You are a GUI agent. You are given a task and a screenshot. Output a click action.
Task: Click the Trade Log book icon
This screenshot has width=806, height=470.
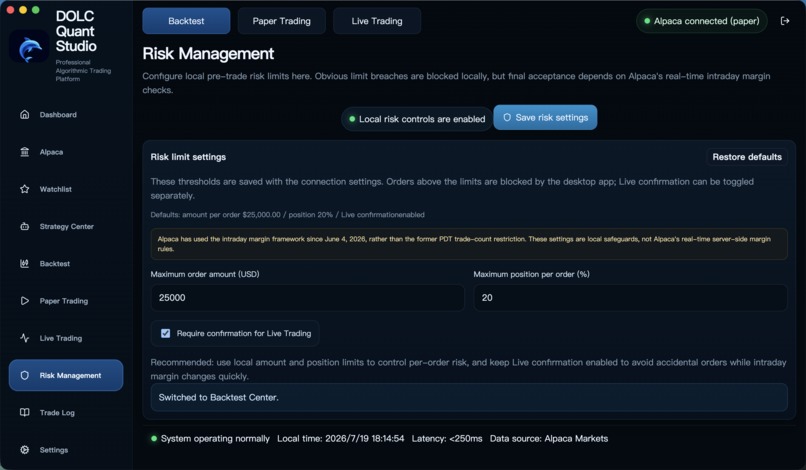coord(24,412)
